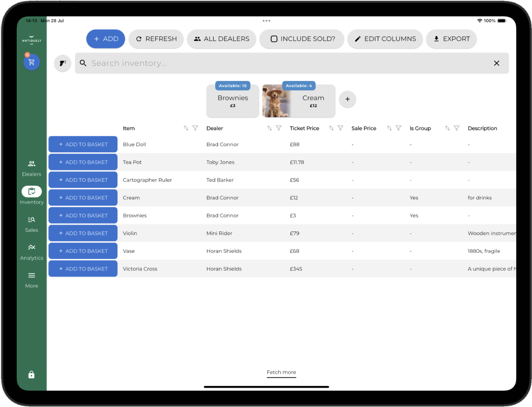Image resolution: width=532 pixels, height=407 pixels.
Task: Filter the Sale Price column
Action: click(398, 128)
